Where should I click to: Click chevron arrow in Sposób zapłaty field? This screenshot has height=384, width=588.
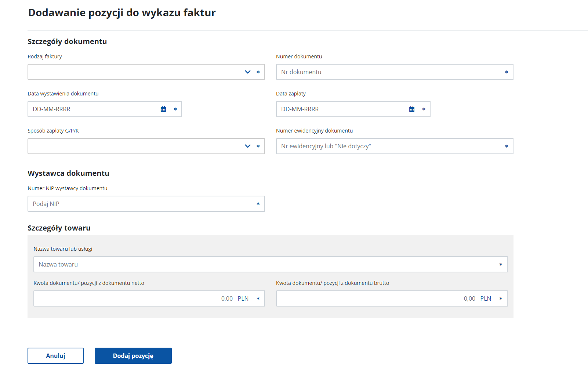coord(248,146)
